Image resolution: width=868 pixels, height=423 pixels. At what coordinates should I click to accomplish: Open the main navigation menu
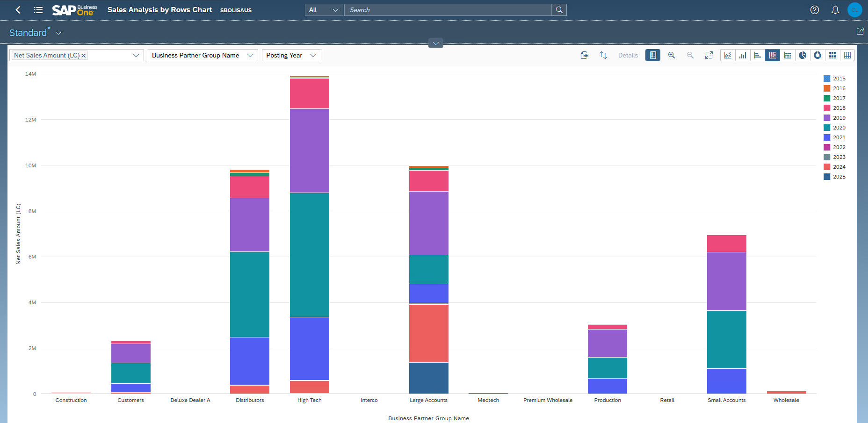tap(38, 10)
